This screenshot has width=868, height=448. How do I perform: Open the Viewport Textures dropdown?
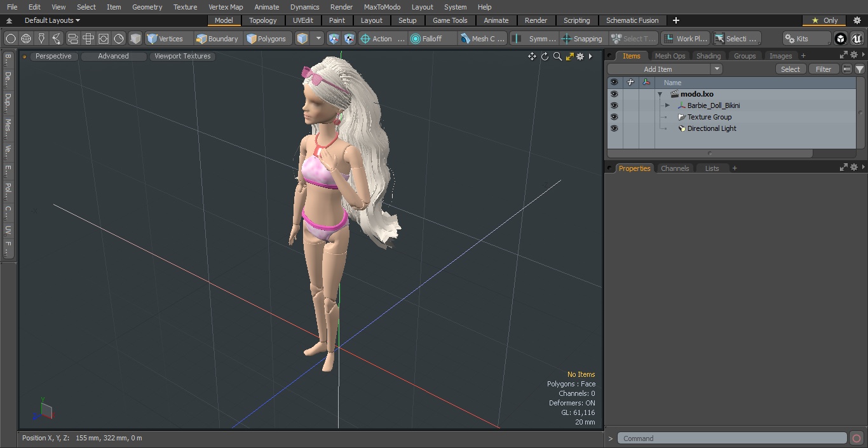[x=182, y=56]
